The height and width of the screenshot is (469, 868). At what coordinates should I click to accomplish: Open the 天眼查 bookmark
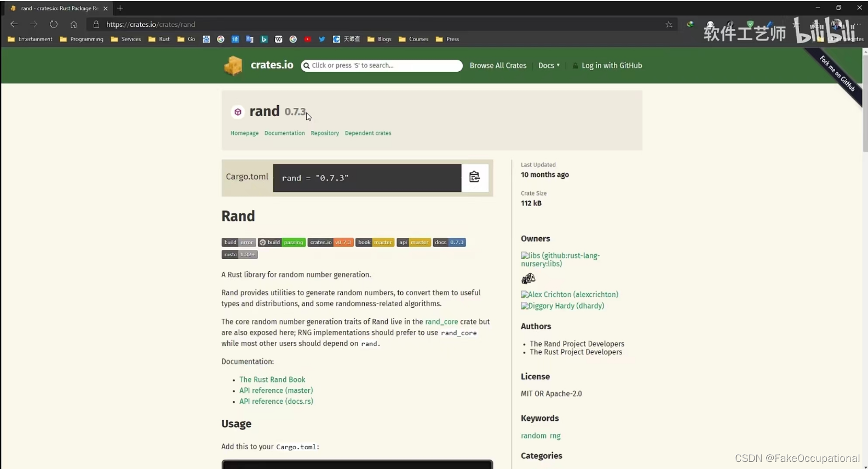pyautogui.click(x=346, y=39)
